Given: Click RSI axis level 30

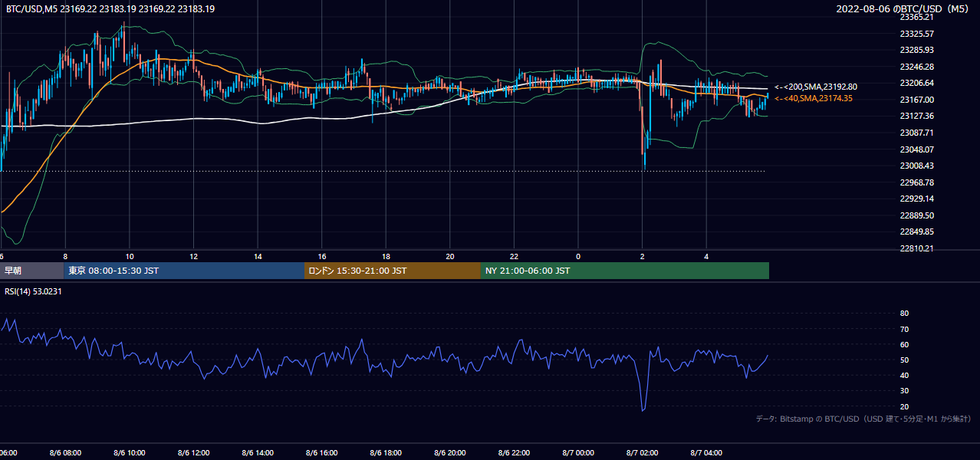Looking at the screenshot, I should tap(904, 391).
